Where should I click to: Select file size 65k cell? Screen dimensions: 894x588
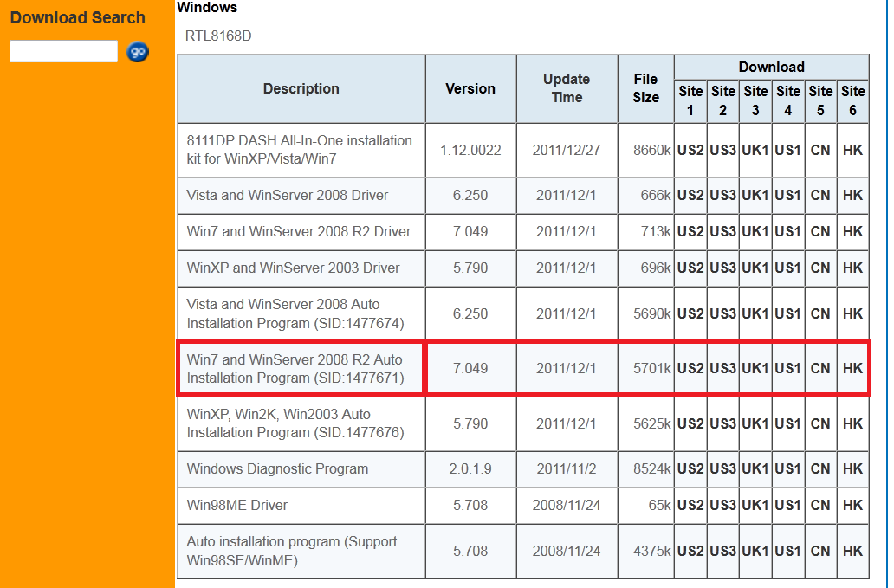click(x=645, y=506)
